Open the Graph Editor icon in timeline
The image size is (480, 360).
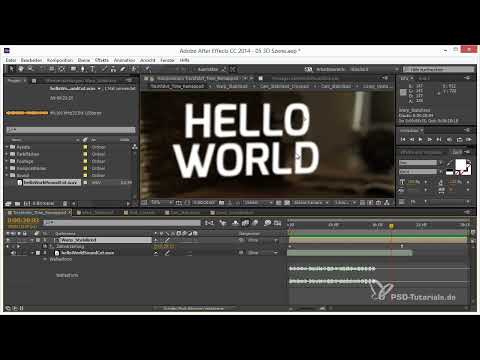tap(278, 223)
